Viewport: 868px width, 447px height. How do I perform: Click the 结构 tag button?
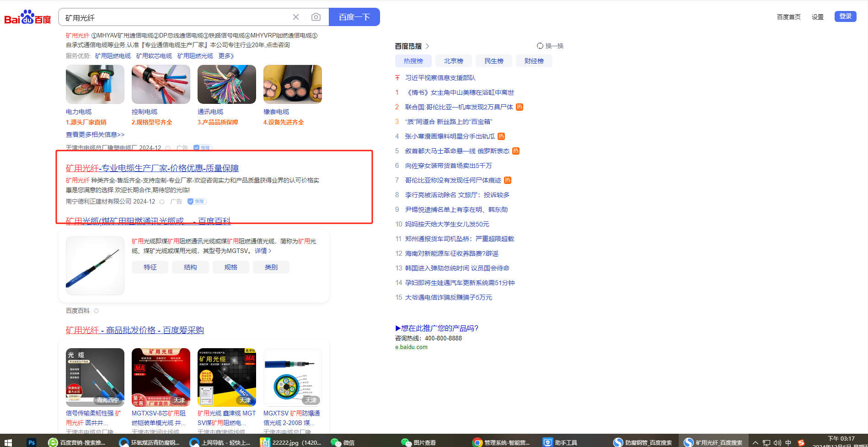point(190,267)
